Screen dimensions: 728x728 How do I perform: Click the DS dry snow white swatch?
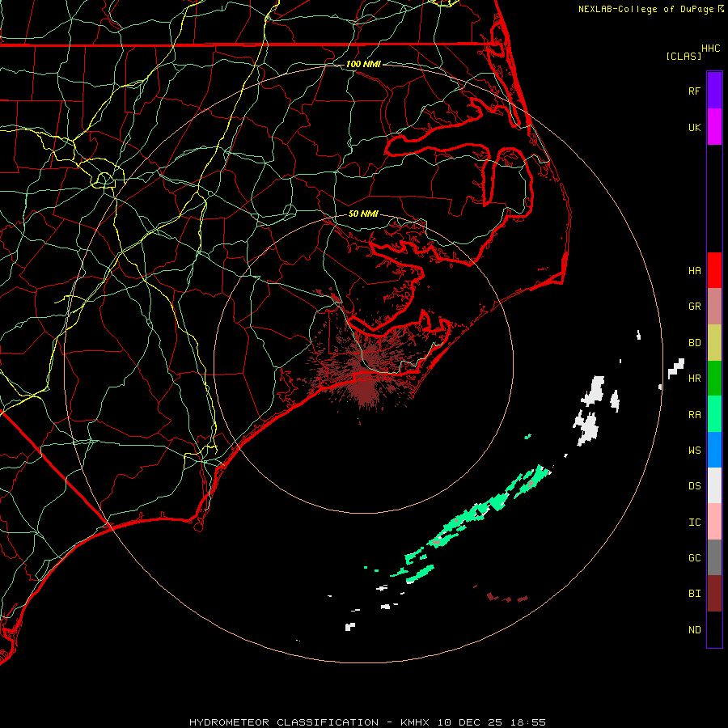tap(714, 485)
